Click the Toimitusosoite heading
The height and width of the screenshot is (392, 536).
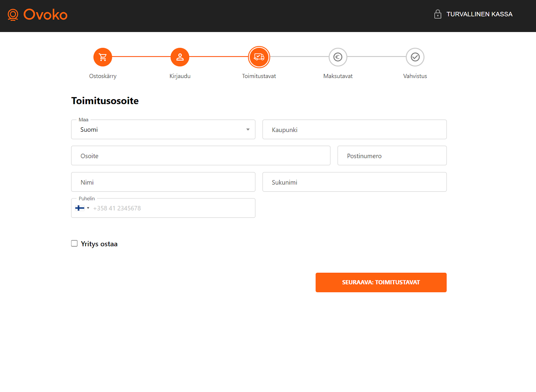click(x=105, y=101)
